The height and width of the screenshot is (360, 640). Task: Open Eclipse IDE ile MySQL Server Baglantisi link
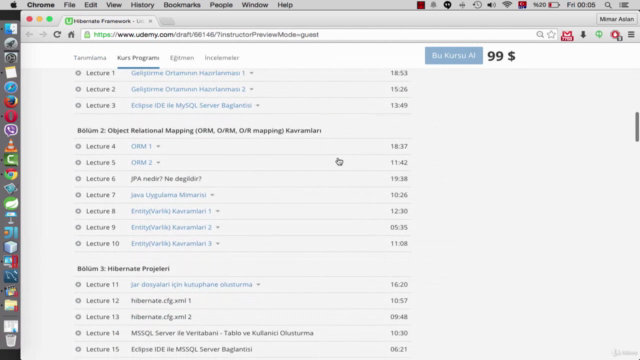click(x=191, y=105)
